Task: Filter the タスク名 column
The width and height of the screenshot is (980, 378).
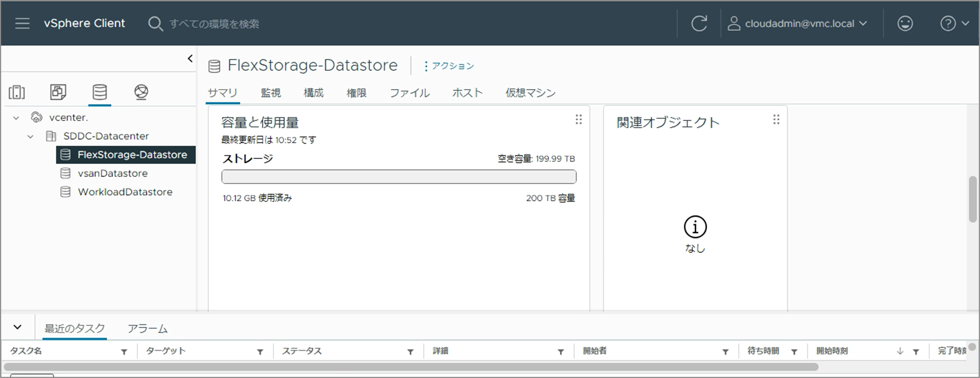Action: point(124,352)
